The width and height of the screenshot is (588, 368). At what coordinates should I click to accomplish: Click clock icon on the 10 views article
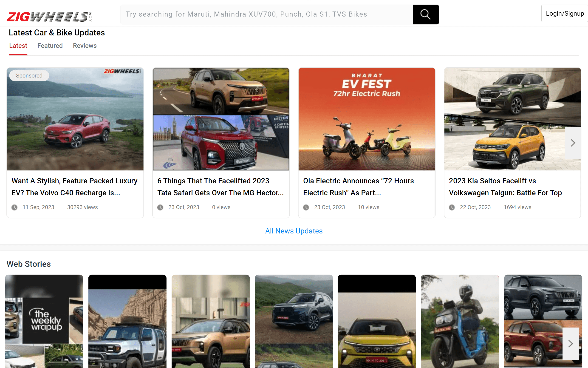point(306,207)
